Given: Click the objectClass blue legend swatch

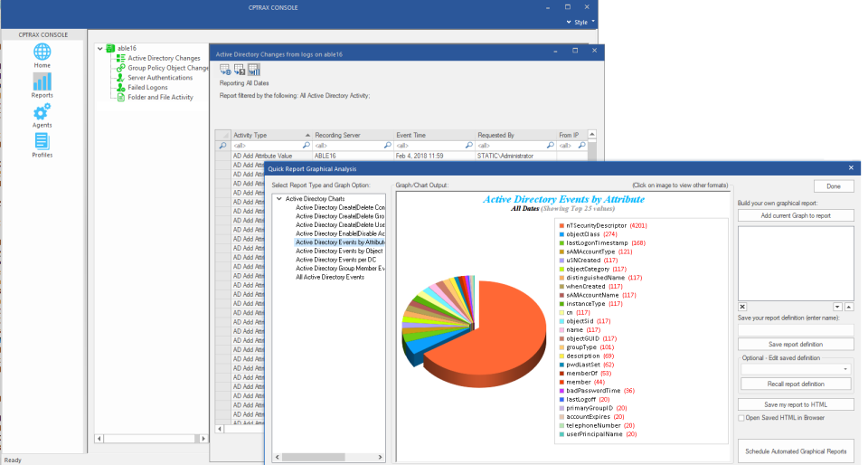Looking at the screenshot, I should tap(561, 234).
